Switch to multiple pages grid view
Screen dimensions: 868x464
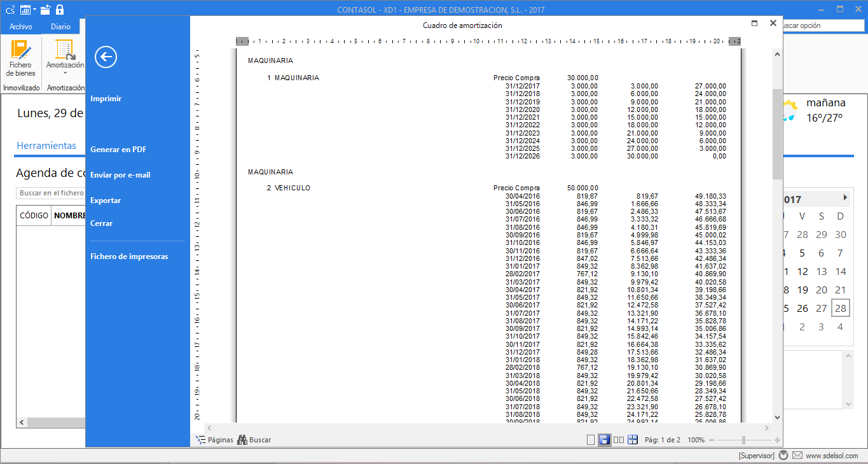coord(633,440)
